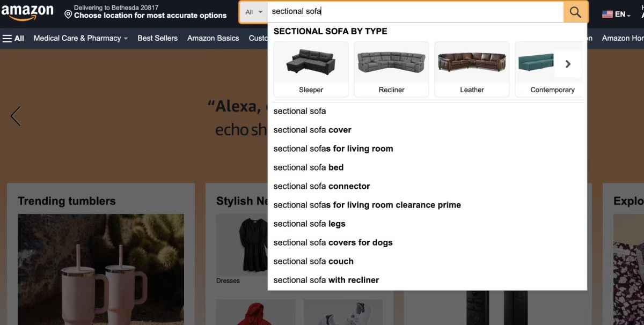Select the Sleeper sectional sofa thumbnail

pyautogui.click(x=311, y=69)
